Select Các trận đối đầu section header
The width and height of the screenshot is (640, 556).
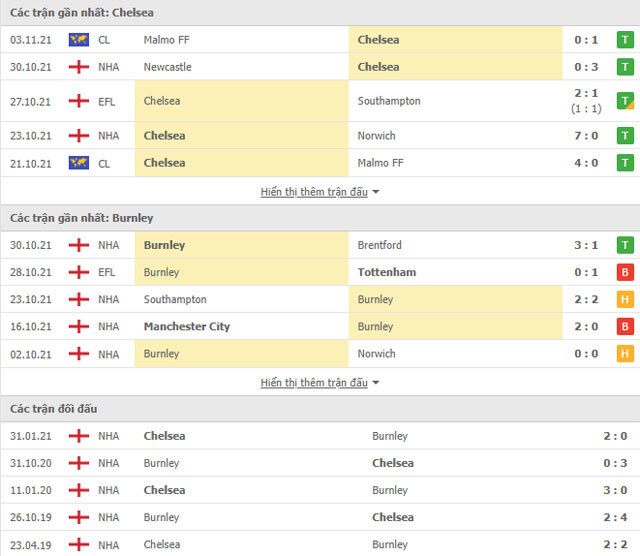click(54, 409)
